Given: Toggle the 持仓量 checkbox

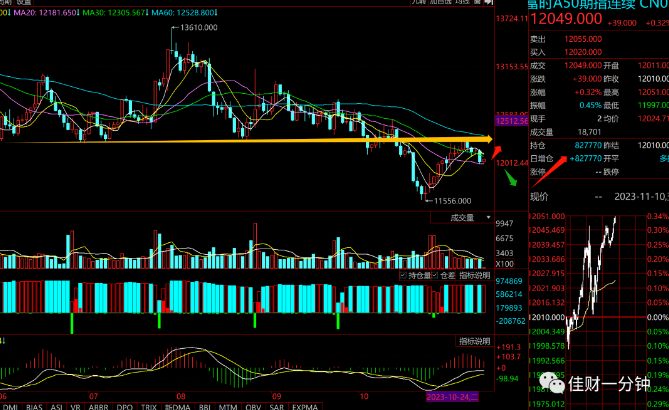Looking at the screenshot, I should [403, 276].
